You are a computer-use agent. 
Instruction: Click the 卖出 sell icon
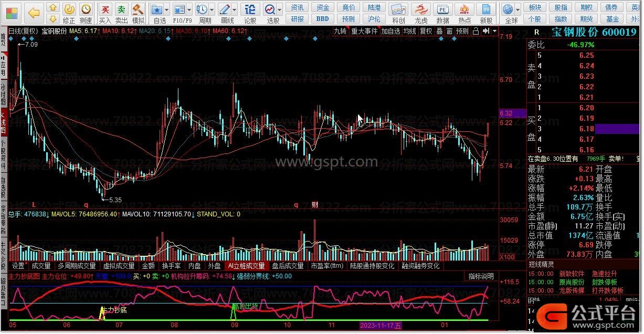point(121,13)
